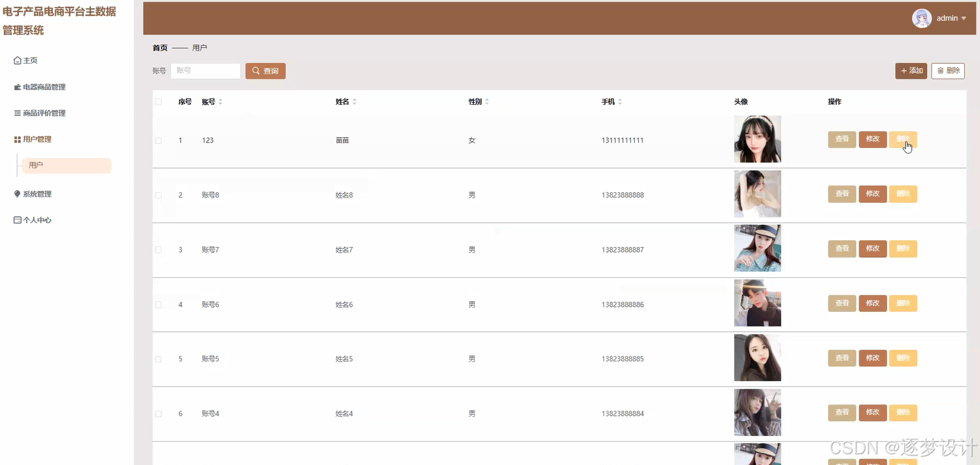The height and width of the screenshot is (465, 980).
Task: Sort by 账号 column
Action: click(x=220, y=102)
